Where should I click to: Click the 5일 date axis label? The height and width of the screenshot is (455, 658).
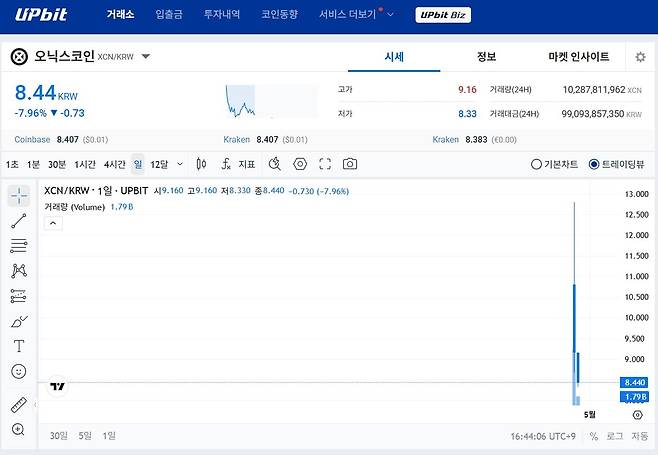(x=590, y=415)
